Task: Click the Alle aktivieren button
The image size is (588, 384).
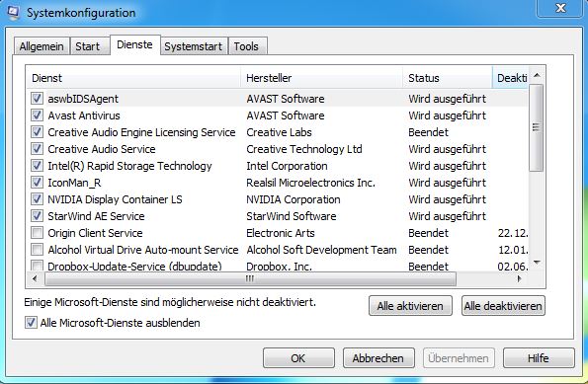Action: tap(410, 306)
